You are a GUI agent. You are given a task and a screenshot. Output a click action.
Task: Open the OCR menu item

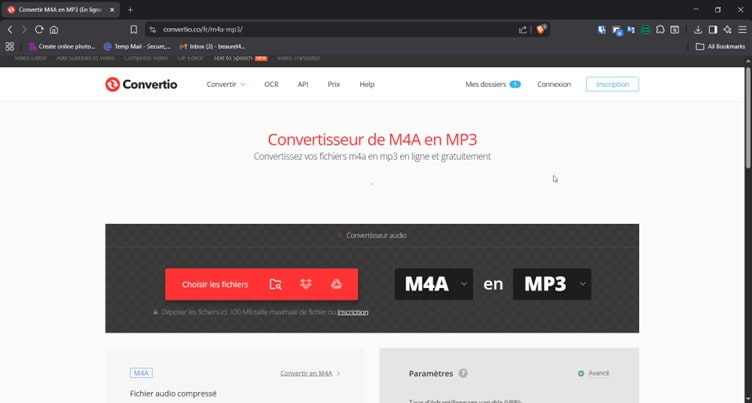pyautogui.click(x=271, y=84)
